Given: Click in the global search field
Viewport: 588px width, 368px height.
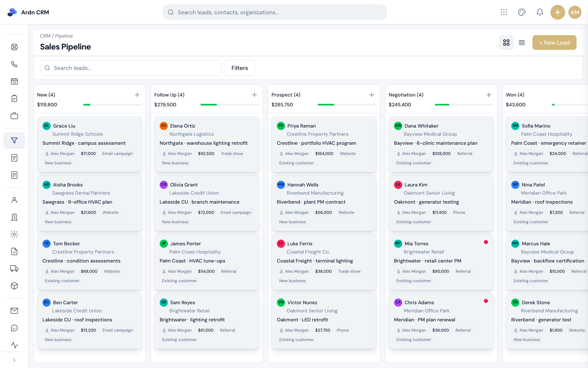Looking at the screenshot, I should [x=275, y=12].
